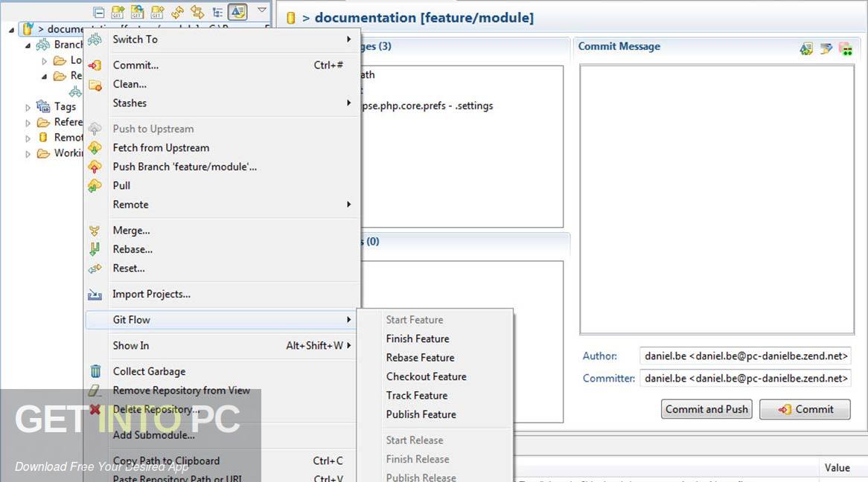Open the Git Flow submenu

tap(220, 320)
